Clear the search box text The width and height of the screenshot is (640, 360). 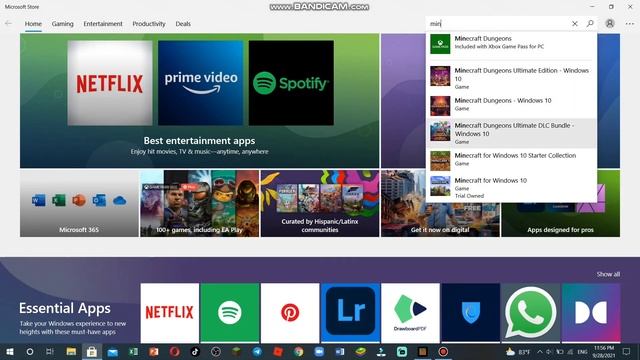tap(575, 24)
